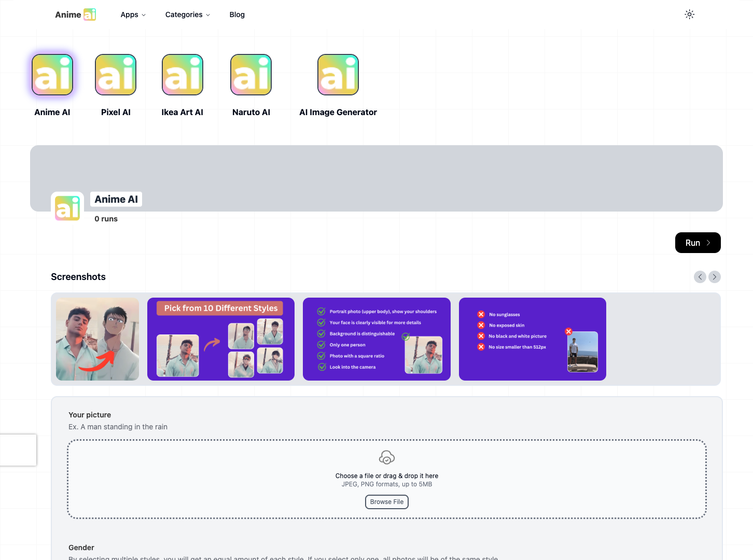The image size is (753, 560).
Task: Toggle the light/dark theme sun button
Action: (x=689, y=15)
